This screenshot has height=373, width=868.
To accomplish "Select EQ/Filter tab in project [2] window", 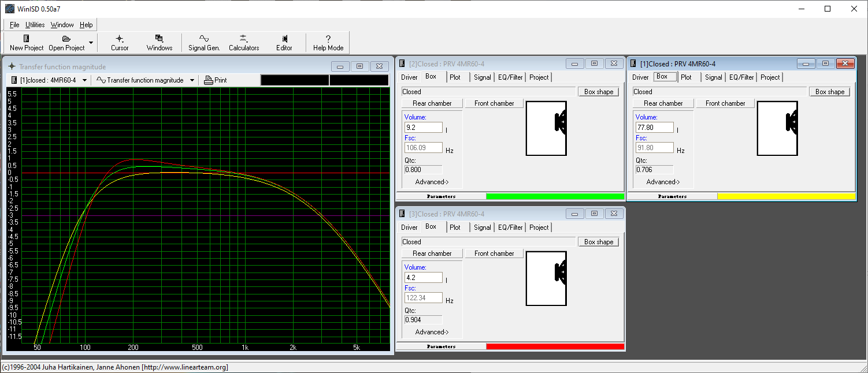I will (x=510, y=77).
